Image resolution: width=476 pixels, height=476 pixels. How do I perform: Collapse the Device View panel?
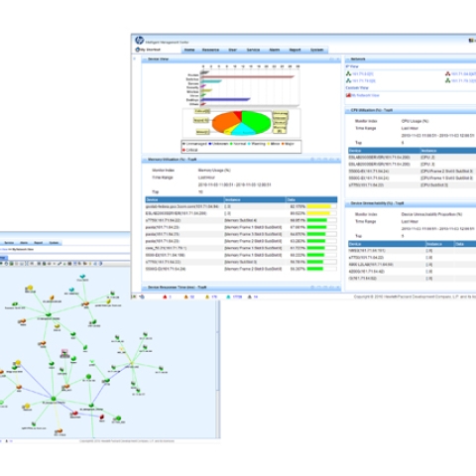[x=145, y=59]
